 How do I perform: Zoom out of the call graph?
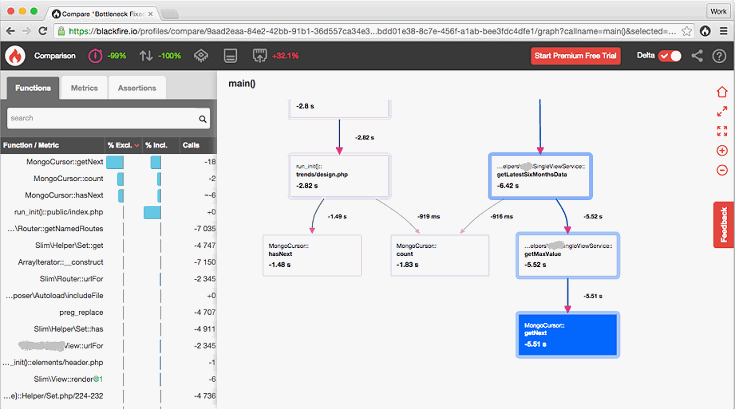click(722, 170)
